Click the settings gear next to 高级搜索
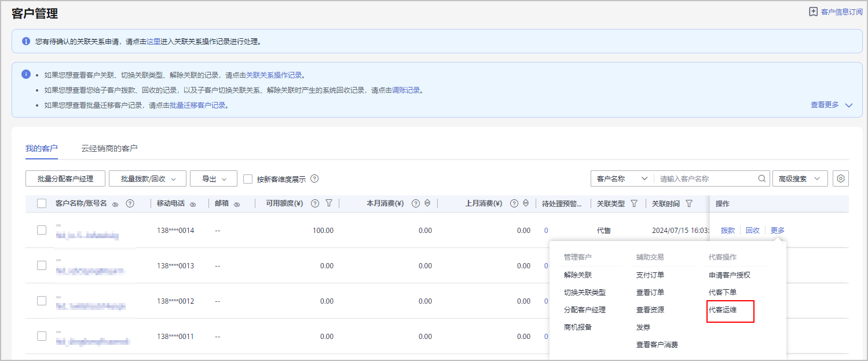 [x=840, y=179]
